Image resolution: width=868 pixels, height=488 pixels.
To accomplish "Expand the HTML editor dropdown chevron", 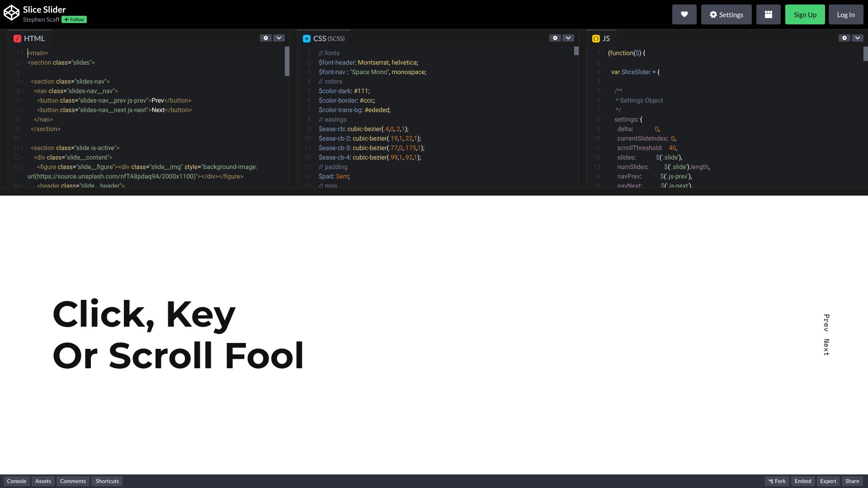I will click(x=279, y=38).
